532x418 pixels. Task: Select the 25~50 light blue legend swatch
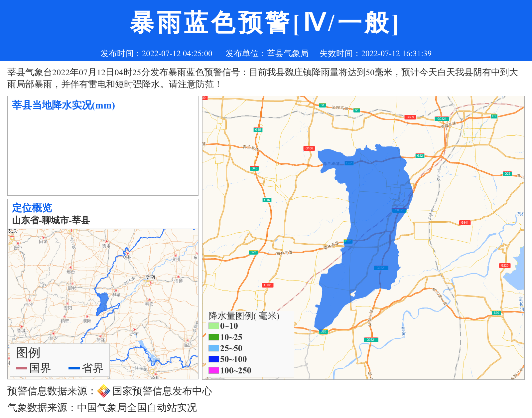click(213, 348)
